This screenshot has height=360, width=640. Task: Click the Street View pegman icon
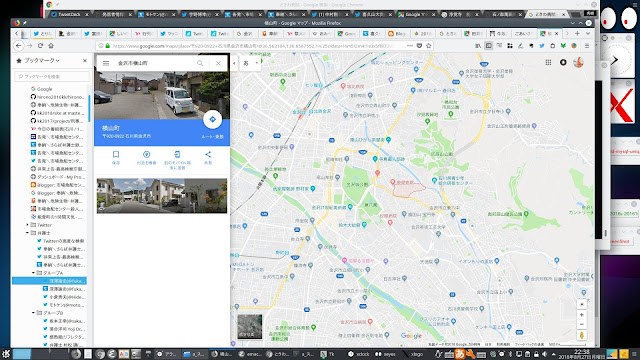coord(582,335)
